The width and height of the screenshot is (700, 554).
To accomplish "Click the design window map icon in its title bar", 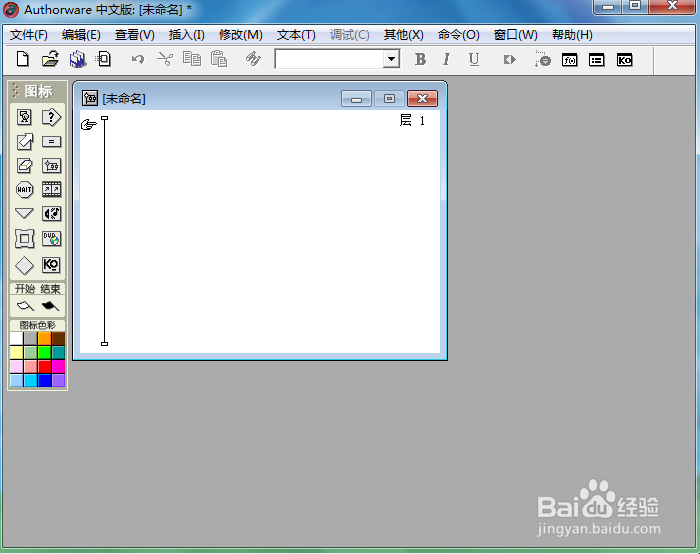I will pos(90,98).
